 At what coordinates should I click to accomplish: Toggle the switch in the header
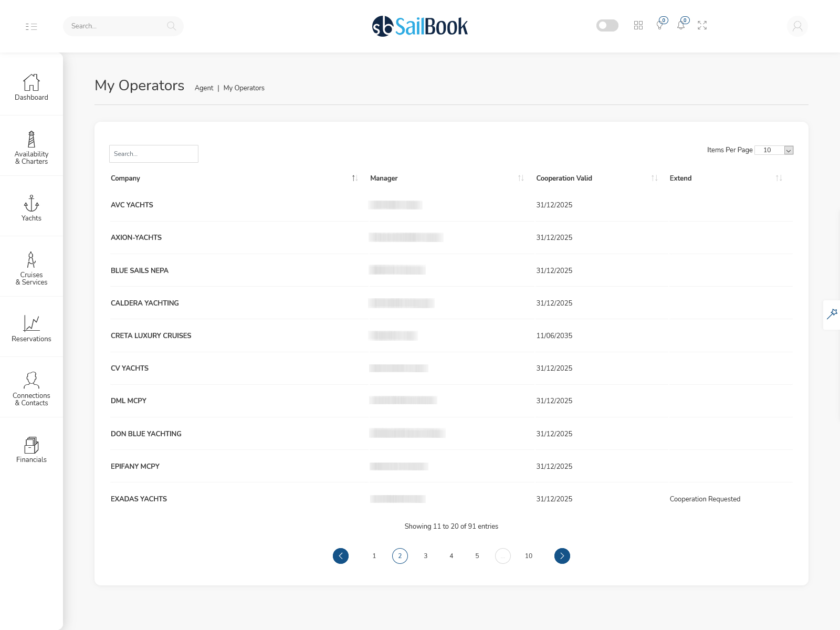coord(607,25)
